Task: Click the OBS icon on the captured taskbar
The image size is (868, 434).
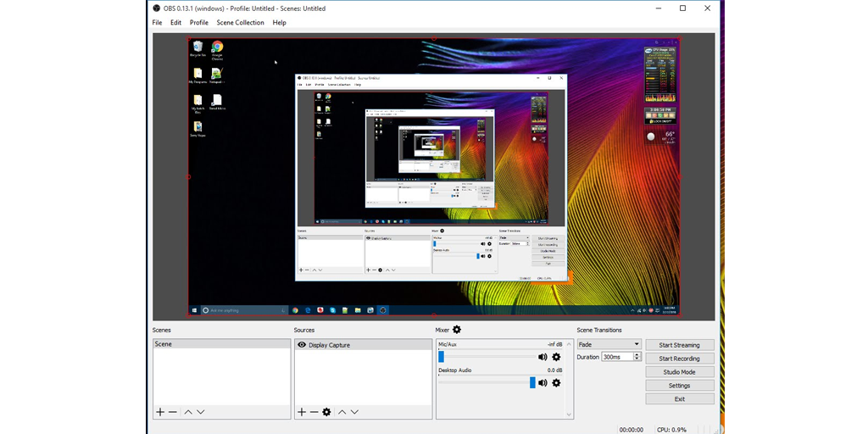Action: [x=382, y=310]
